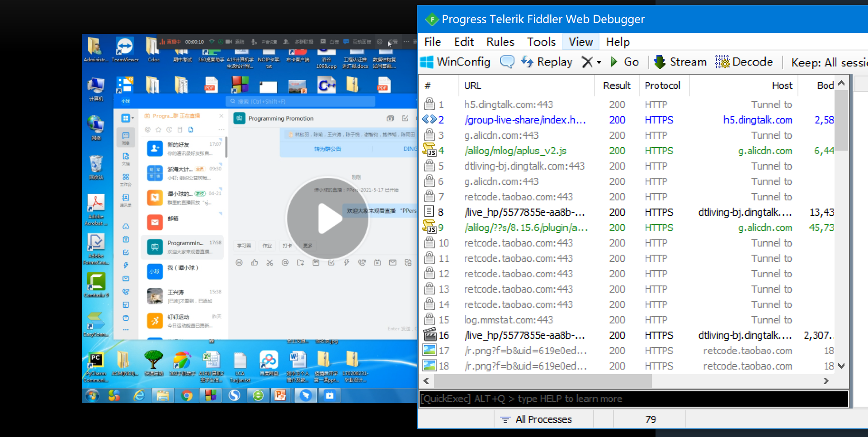868x437 pixels.
Task: Click the comment speech bubble toolbar icon
Action: pyautogui.click(x=507, y=62)
